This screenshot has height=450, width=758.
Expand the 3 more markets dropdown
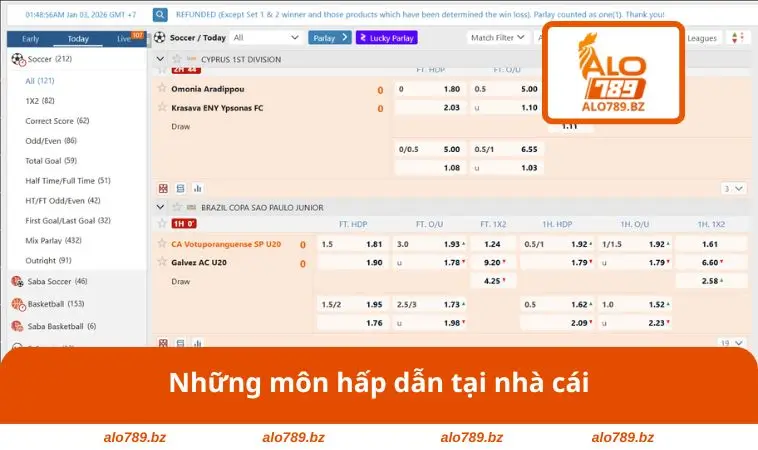pyautogui.click(x=733, y=189)
